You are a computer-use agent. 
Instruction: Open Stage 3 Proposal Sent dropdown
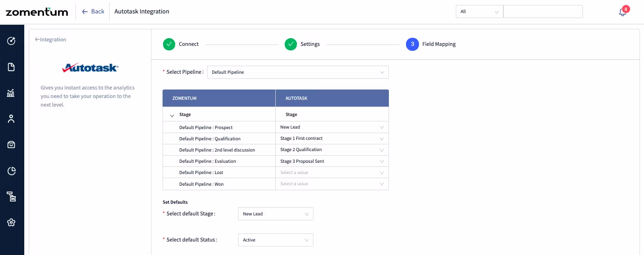(332, 161)
